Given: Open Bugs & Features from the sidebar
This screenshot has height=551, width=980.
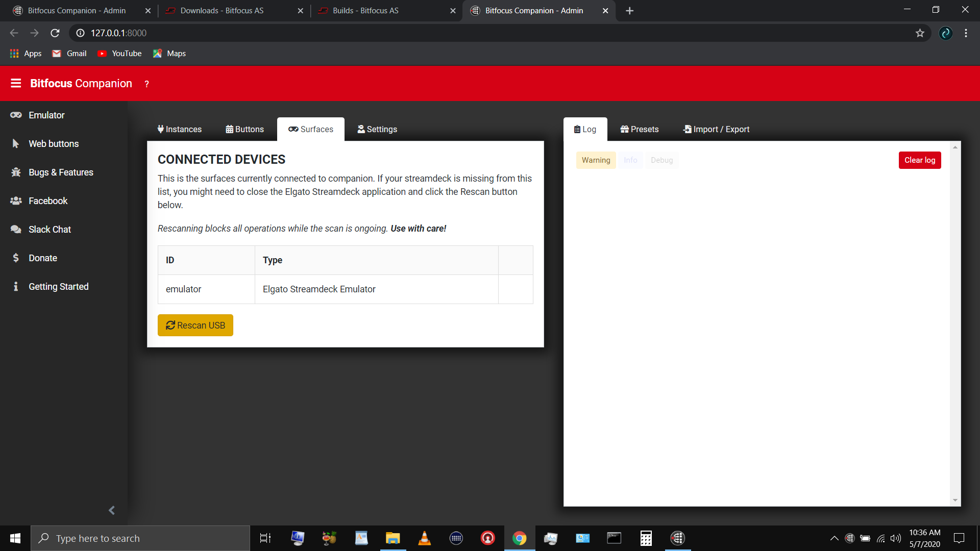Looking at the screenshot, I should pos(60,172).
